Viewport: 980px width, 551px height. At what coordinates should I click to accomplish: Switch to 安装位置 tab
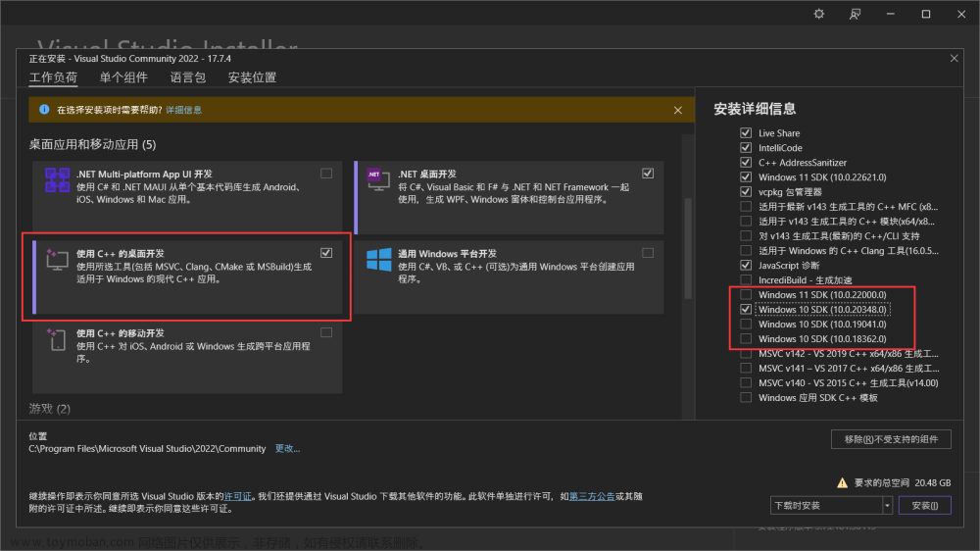click(x=252, y=77)
